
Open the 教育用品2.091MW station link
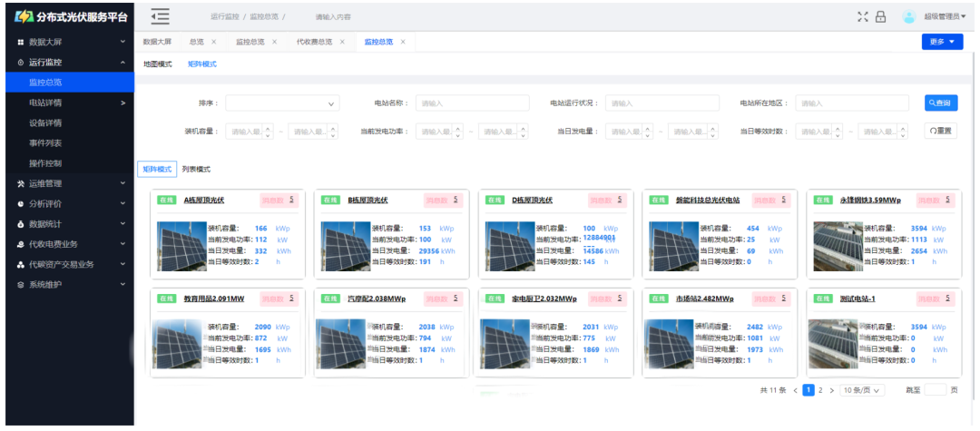click(214, 299)
